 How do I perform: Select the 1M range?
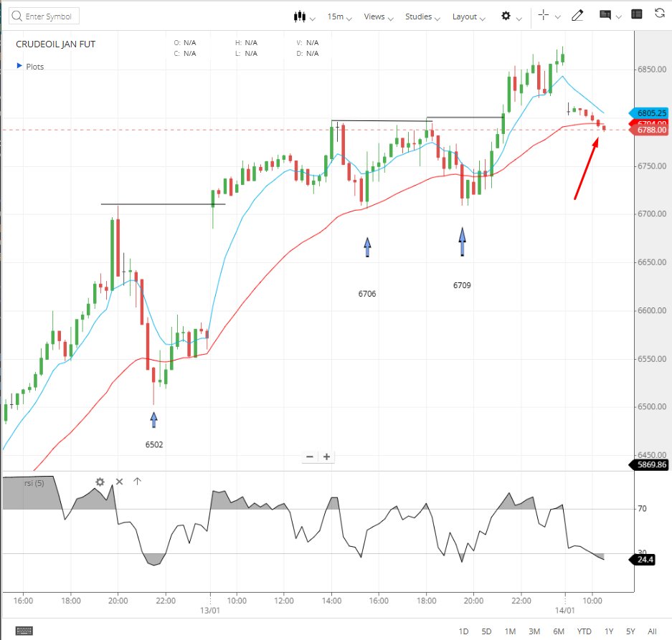510,631
